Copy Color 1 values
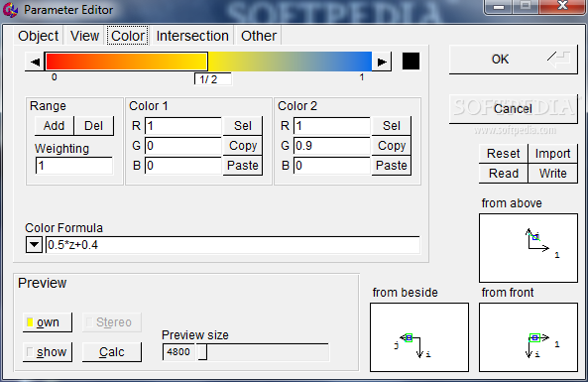 coord(243,146)
